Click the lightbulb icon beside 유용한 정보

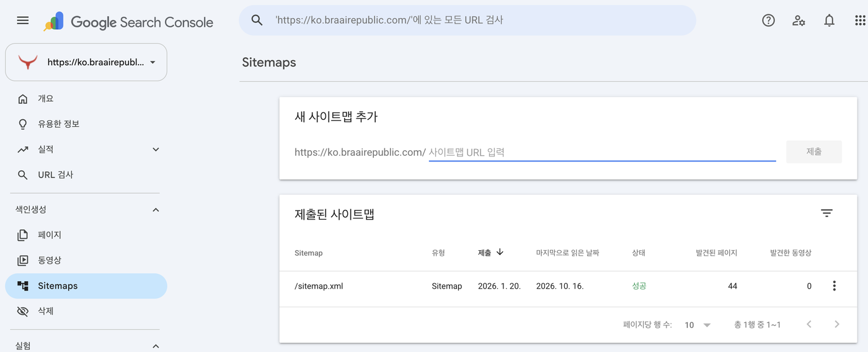[x=23, y=124]
